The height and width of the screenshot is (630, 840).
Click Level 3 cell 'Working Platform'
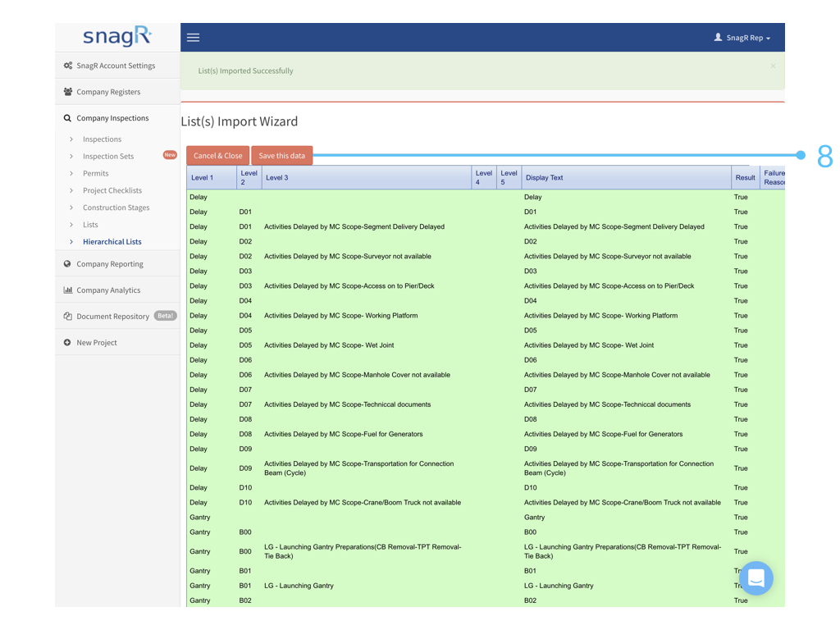click(340, 316)
